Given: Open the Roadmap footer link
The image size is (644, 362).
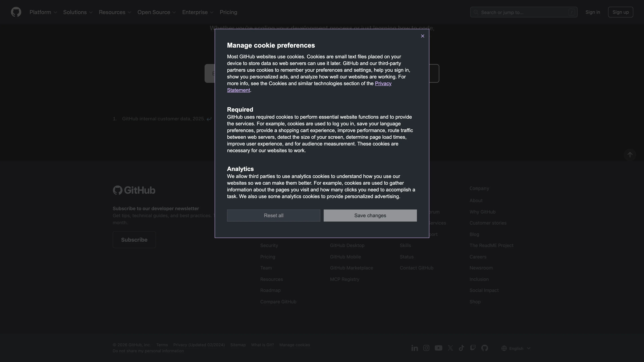Looking at the screenshot, I should [x=271, y=291].
